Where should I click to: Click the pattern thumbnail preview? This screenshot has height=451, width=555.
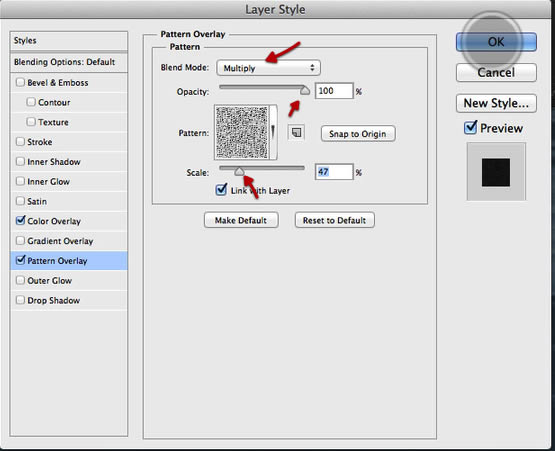tap(242, 132)
